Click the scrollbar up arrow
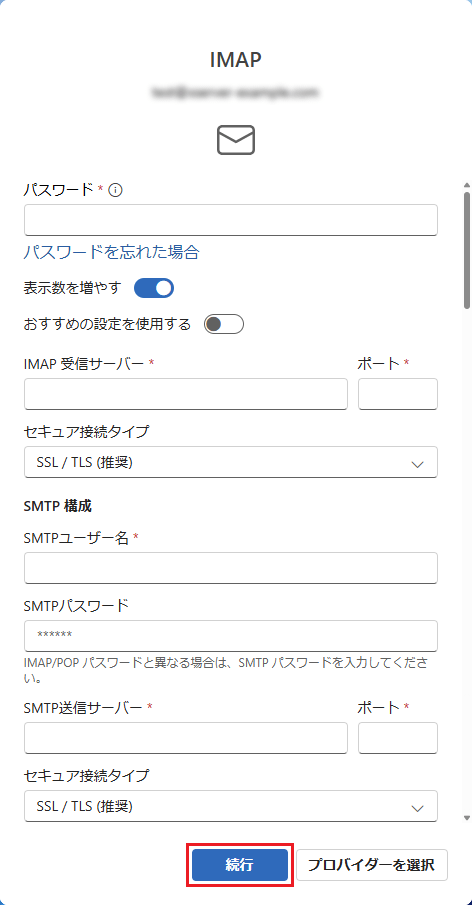Viewport: 472px width, 905px height. tap(466, 185)
